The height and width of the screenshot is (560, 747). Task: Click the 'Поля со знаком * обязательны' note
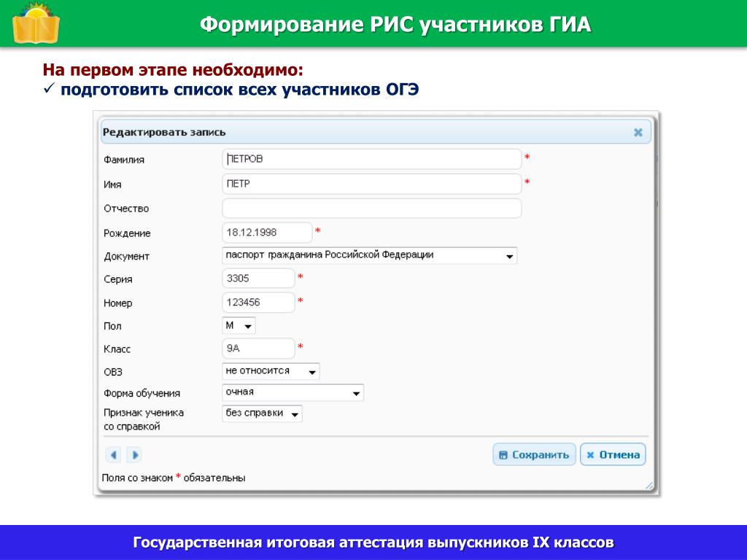pos(174,478)
